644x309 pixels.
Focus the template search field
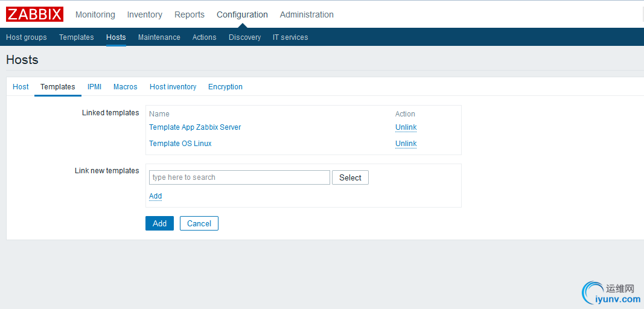[x=240, y=177]
